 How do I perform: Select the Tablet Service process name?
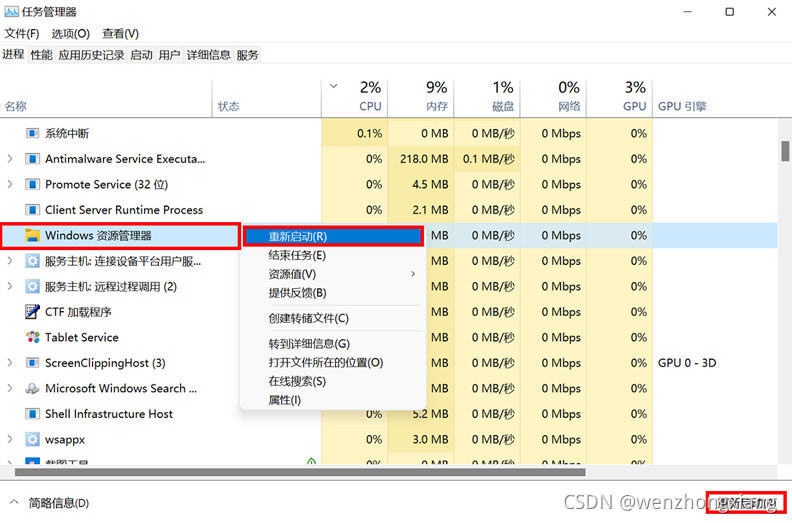click(82, 337)
